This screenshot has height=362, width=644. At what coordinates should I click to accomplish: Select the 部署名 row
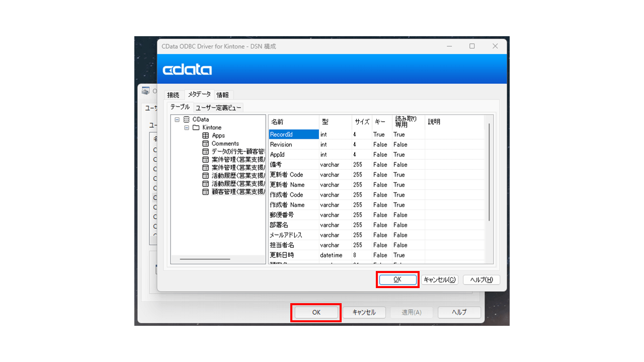(x=376, y=225)
